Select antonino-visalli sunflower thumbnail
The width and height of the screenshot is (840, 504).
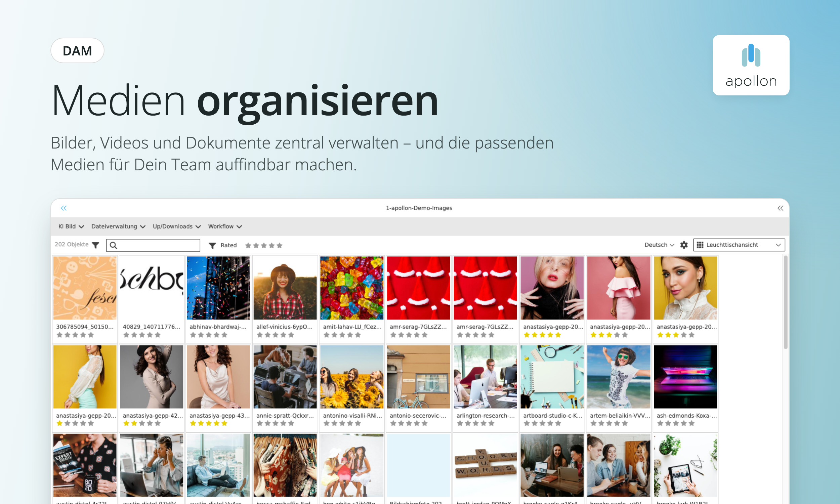click(x=352, y=377)
